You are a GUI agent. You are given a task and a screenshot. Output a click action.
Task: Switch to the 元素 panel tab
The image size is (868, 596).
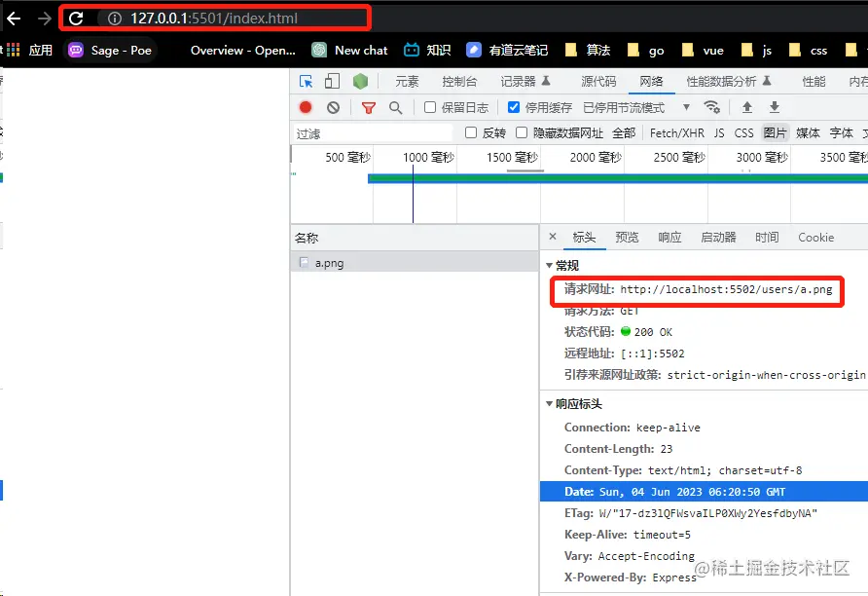(407, 82)
